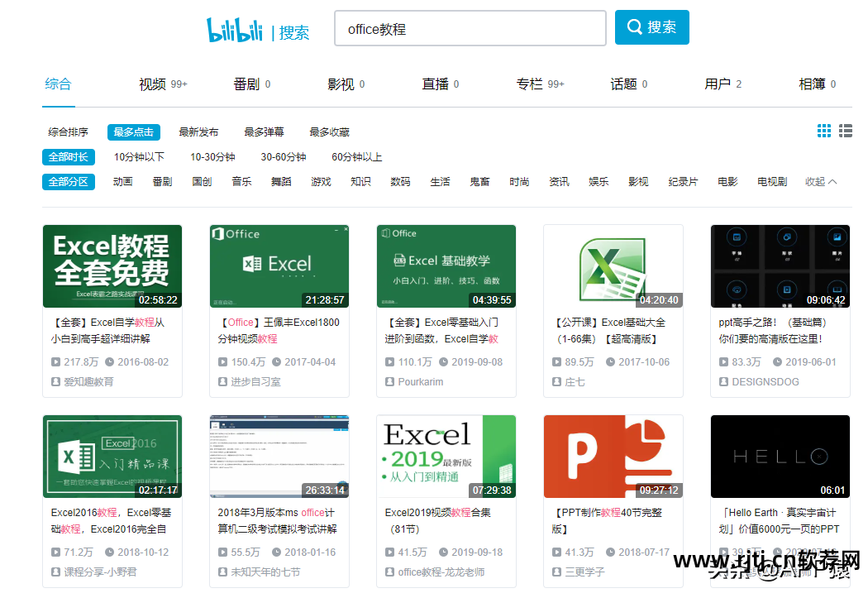Open the PowerPoint logo 09:27:12 thumbnail

(x=613, y=457)
